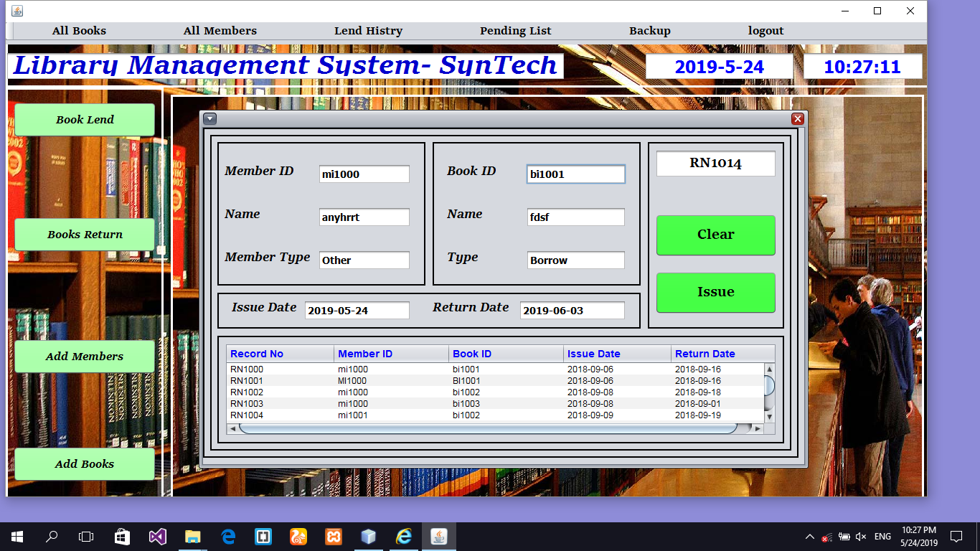
Task: Focus the book Name field fdsf
Action: click(576, 217)
